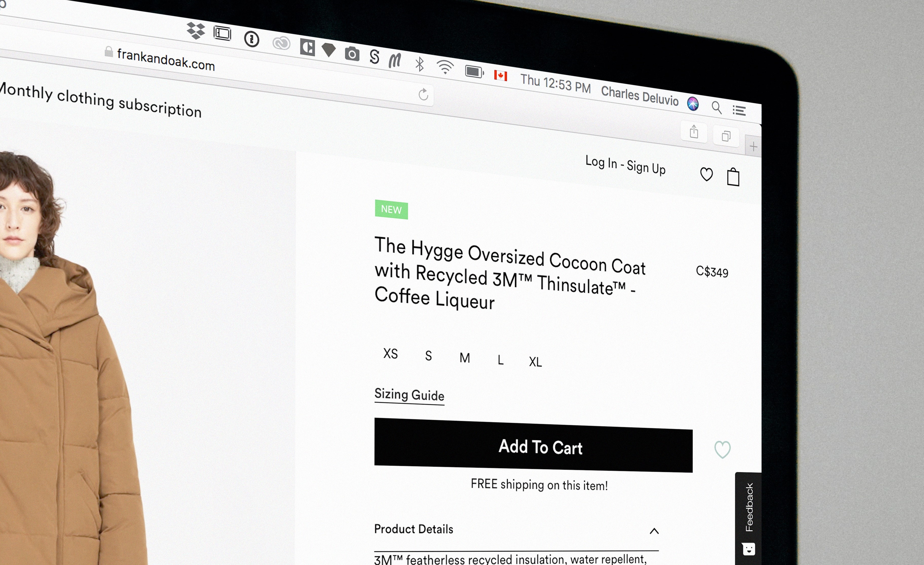Click the C$349 price text
The width and height of the screenshot is (924, 565).
(x=712, y=272)
